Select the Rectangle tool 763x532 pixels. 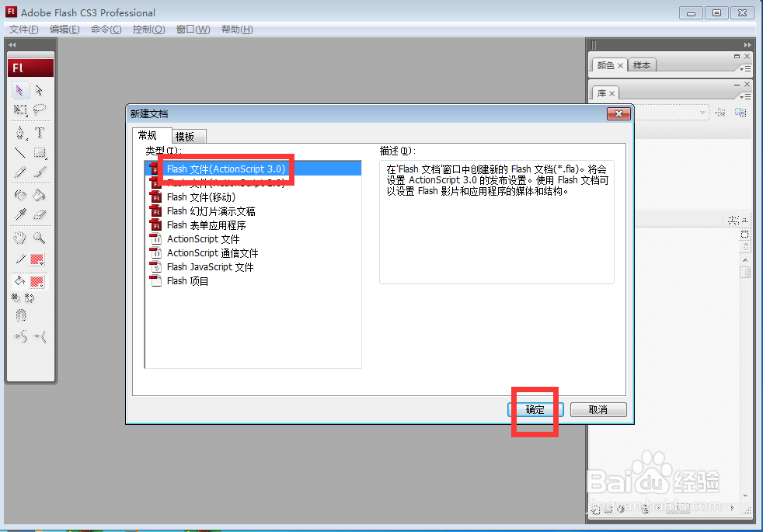point(40,153)
